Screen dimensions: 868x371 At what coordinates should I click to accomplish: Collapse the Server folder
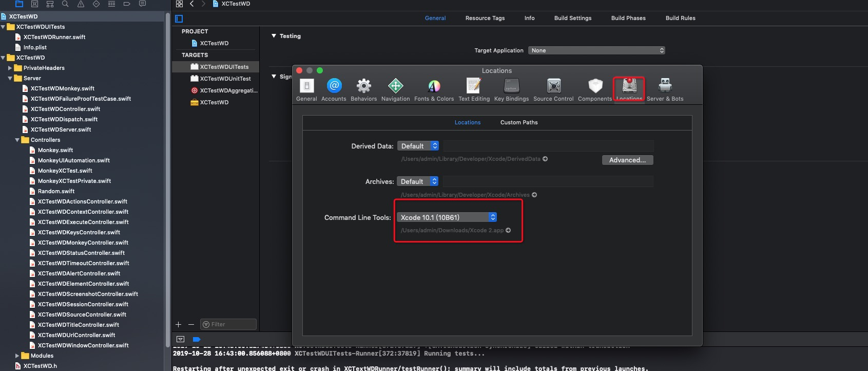click(10, 78)
